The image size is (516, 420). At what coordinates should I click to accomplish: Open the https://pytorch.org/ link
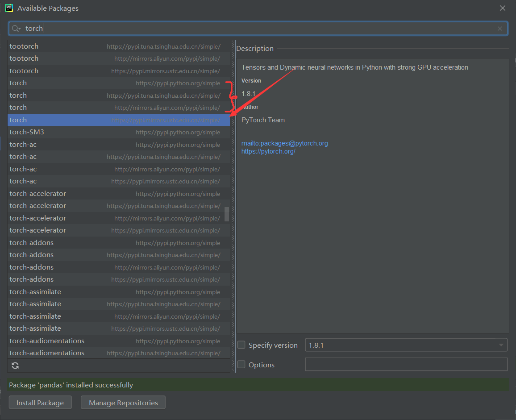click(x=268, y=151)
